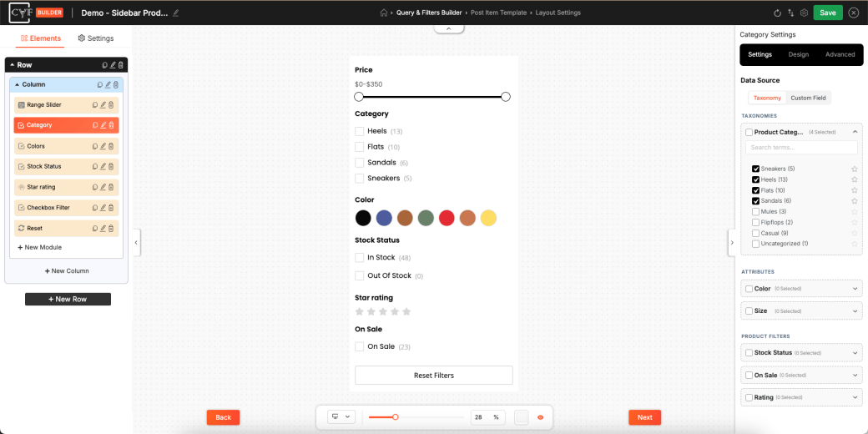Open the device preview dropdown
The image size is (868, 434).
point(341,416)
